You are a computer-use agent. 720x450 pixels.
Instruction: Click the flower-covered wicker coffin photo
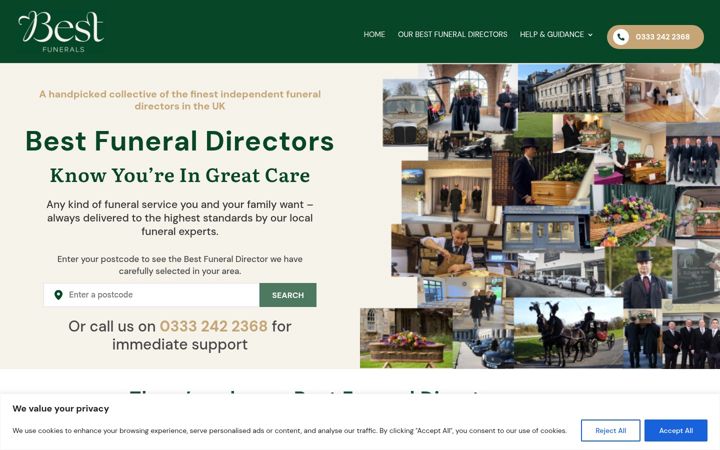[x=407, y=338]
